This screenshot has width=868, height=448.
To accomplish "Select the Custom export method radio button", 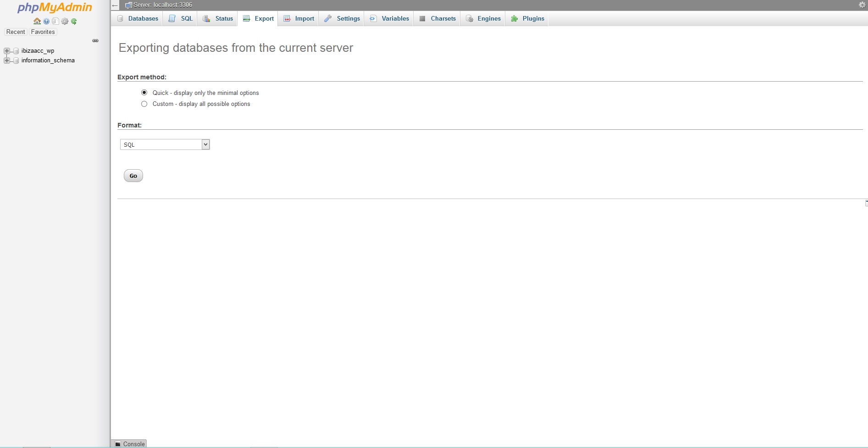I will point(144,104).
